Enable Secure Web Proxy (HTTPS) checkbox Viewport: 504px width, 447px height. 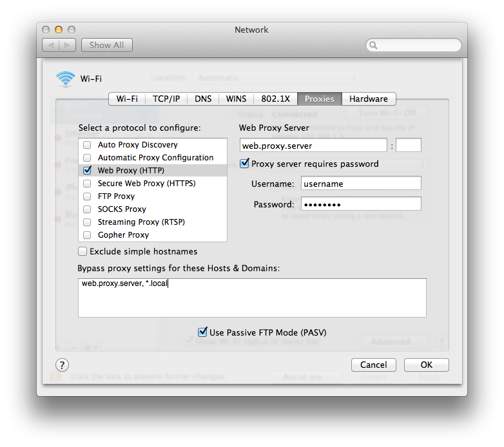[x=87, y=184]
